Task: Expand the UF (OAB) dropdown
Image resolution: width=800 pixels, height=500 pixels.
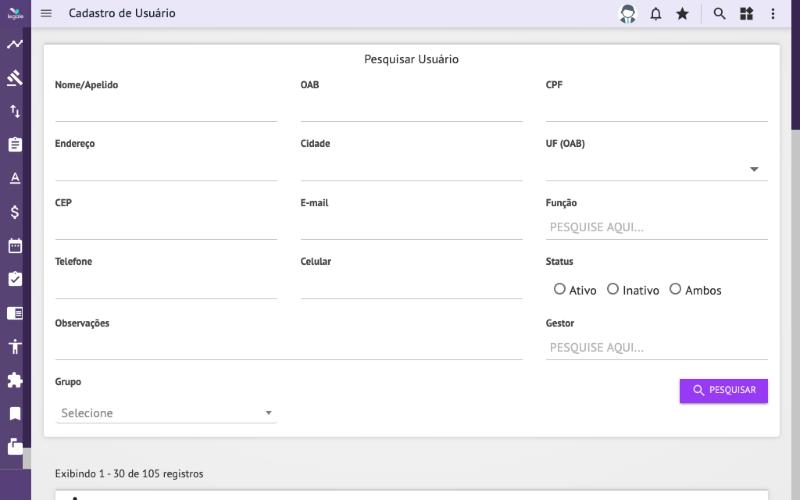Action: pyautogui.click(x=656, y=169)
